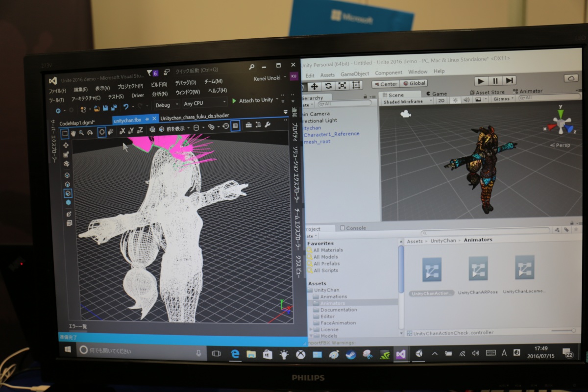
Task: Select the Rect transform tool in Unity
Action: coord(356,85)
